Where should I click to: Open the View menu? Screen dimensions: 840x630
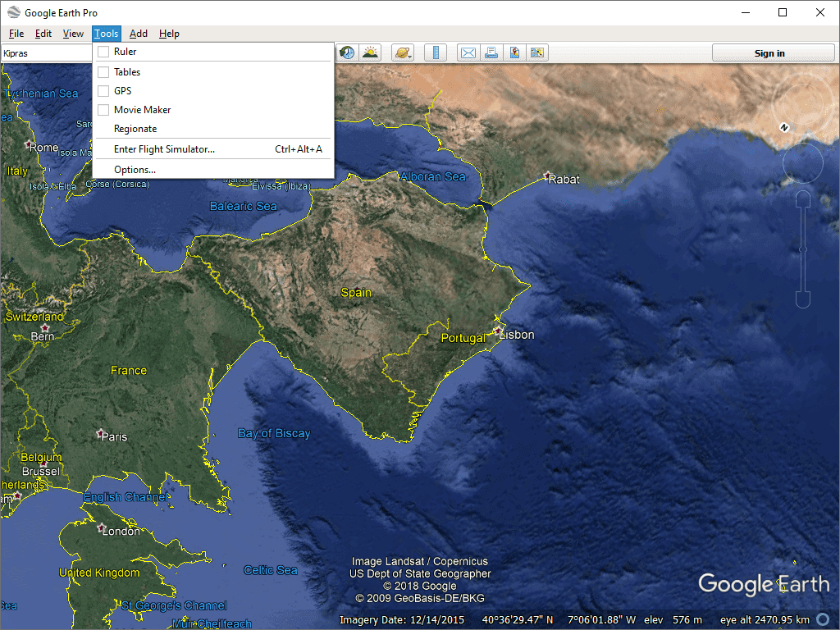click(x=73, y=34)
